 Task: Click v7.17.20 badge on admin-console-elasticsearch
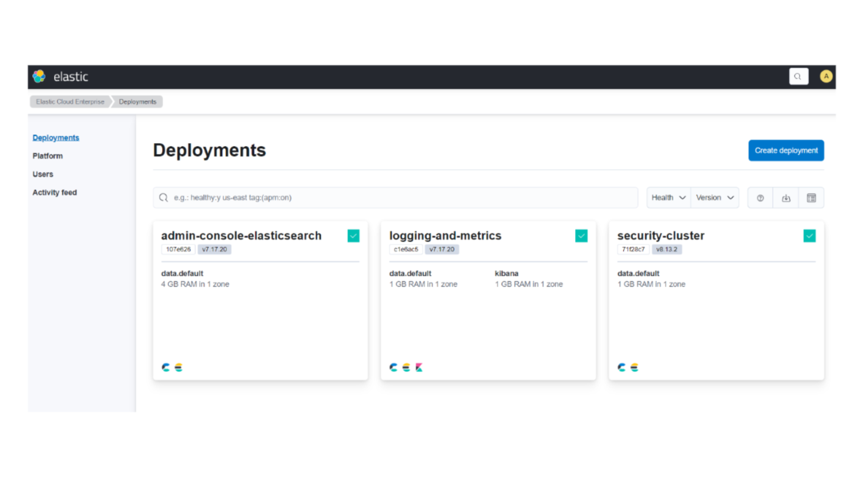click(214, 249)
